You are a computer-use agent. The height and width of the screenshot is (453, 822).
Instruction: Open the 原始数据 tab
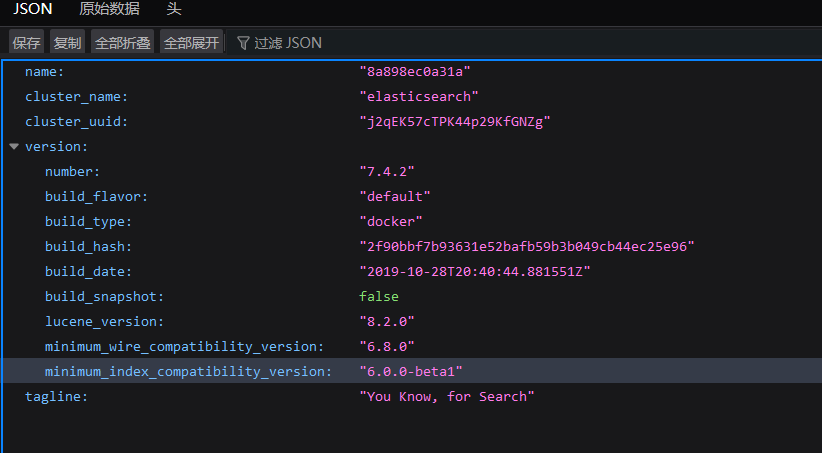109,9
